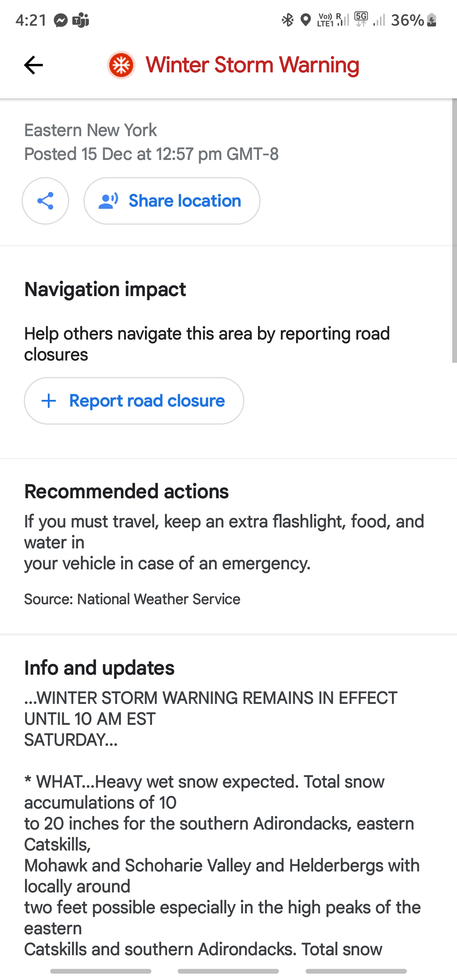Tap the right bottom navigation bar pill
457x980 pixels.
(356, 971)
